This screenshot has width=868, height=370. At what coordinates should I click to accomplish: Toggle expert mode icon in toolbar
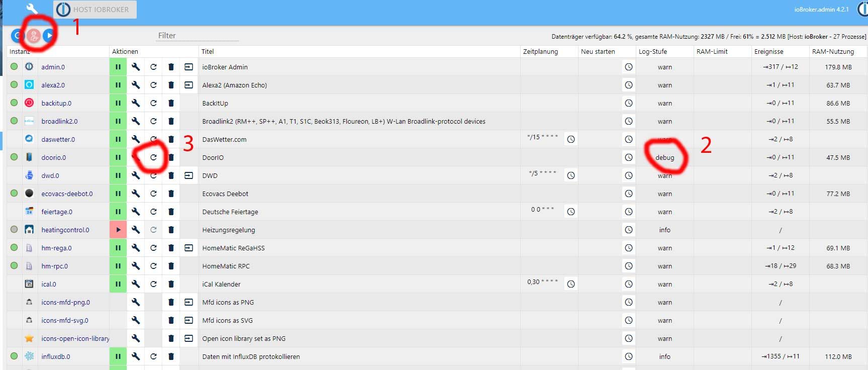[x=34, y=36]
